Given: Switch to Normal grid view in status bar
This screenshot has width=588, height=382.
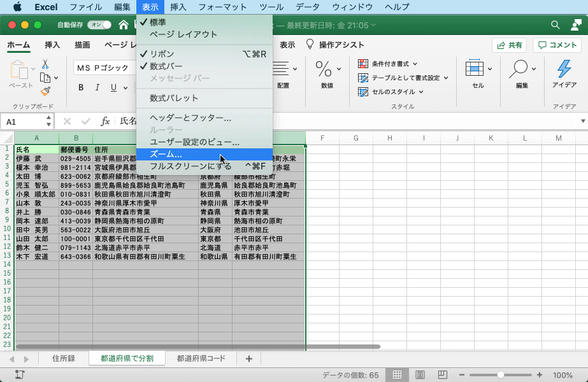Looking at the screenshot, I should (397, 374).
